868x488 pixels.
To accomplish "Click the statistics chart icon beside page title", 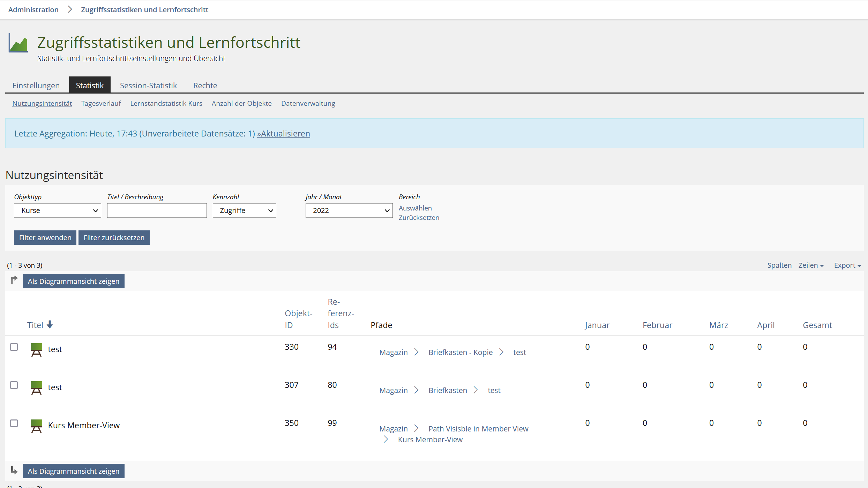I will tap(18, 43).
